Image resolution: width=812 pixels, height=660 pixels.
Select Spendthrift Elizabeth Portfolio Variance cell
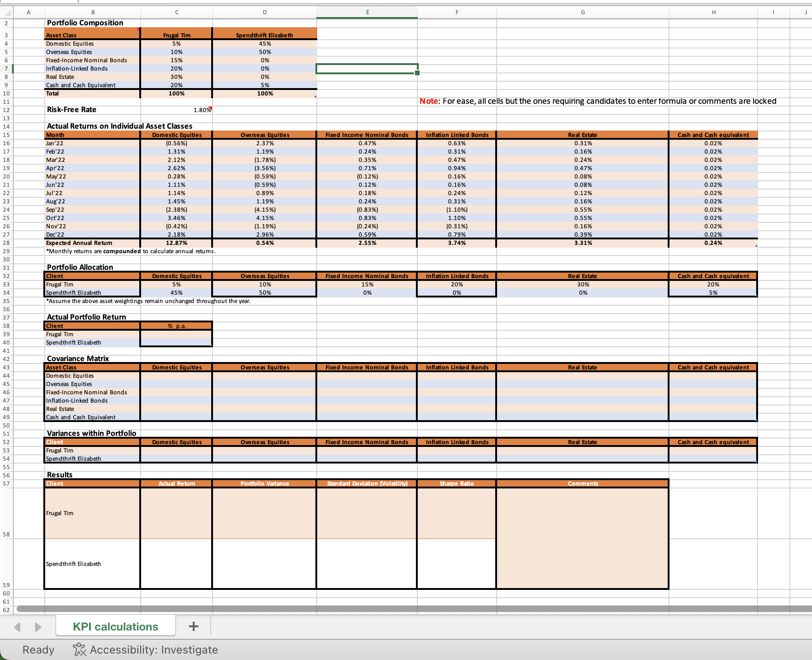264,564
